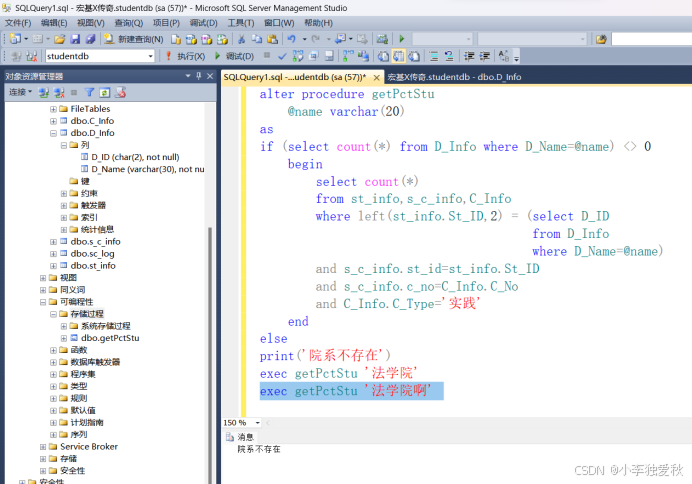This screenshot has width=692, height=484.
Task: Open the 编辑(E) menu
Action: (x=54, y=23)
